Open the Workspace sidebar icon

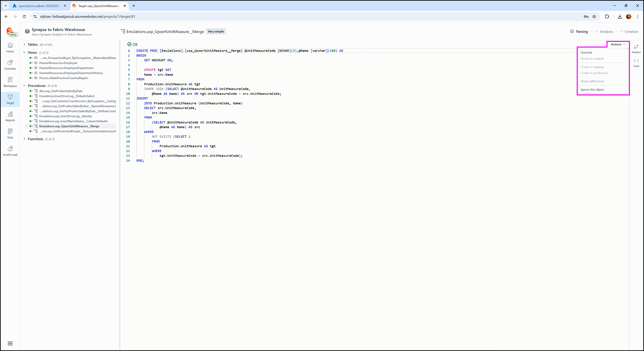click(x=10, y=82)
